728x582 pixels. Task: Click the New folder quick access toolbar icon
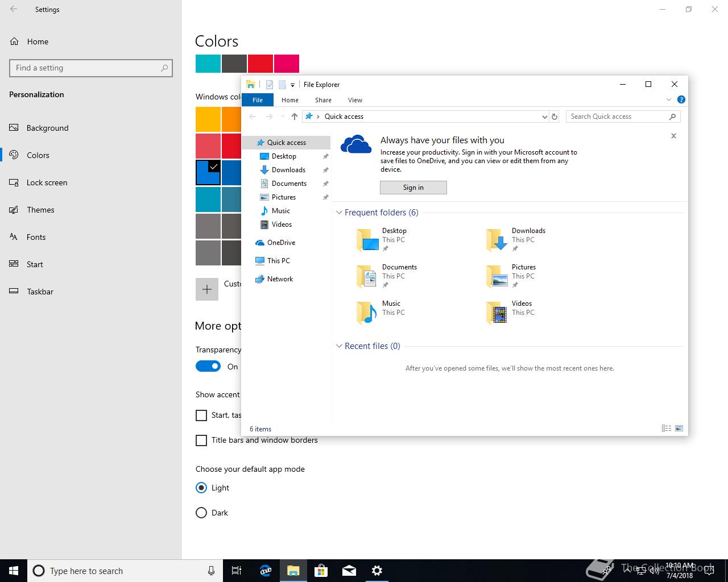[x=282, y=85]
